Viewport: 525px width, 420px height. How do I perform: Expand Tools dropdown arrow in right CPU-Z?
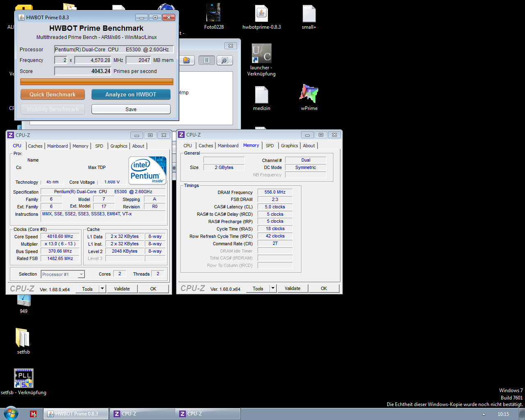tap(273, 288)
